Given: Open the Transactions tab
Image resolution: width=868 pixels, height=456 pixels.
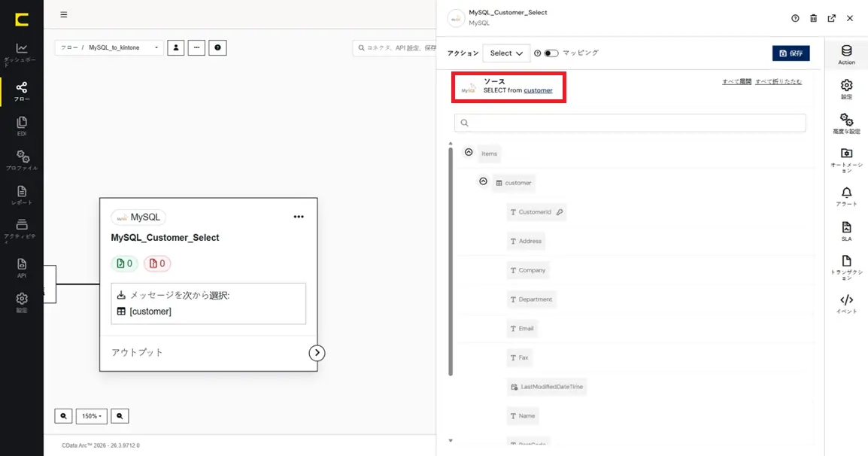Looking at the screenshot, I should (x=846, y=267).
